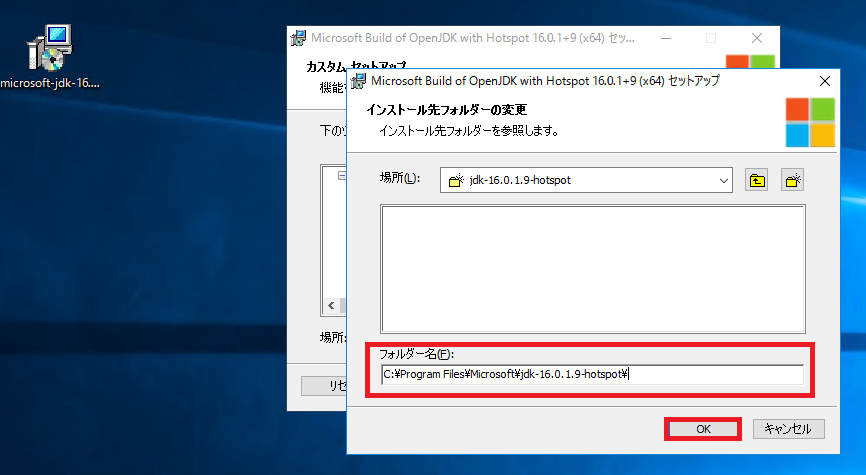Open the location dropdown showing jdk-16.0.1.9-hotspot

(x=586, y=180)
